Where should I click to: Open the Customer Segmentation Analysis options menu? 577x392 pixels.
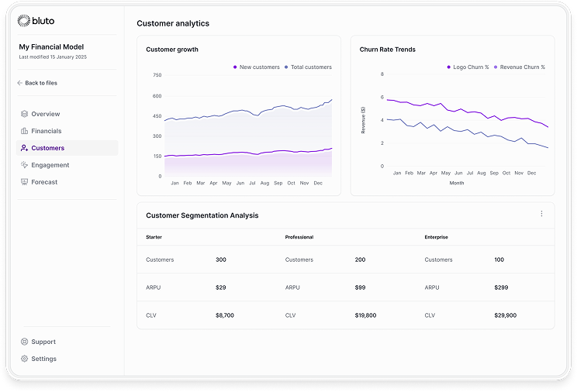tap(541, 214)
